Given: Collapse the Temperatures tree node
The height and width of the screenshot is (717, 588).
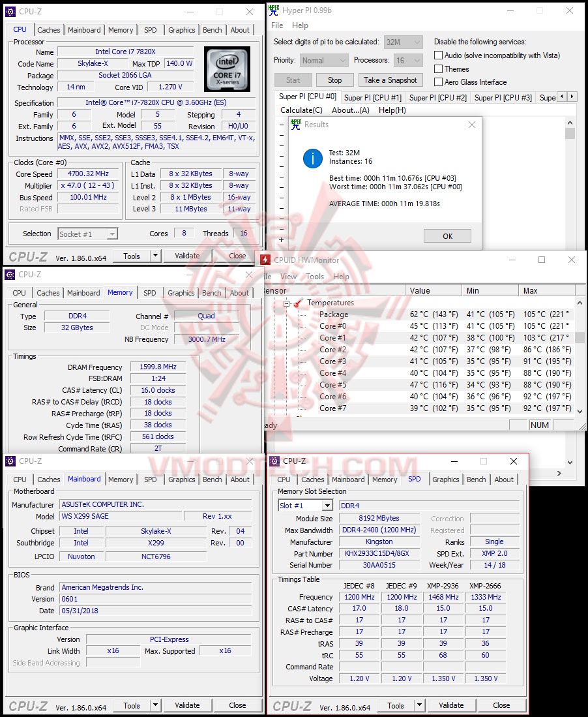Looking at the screenshot, I should click(286, 303).
